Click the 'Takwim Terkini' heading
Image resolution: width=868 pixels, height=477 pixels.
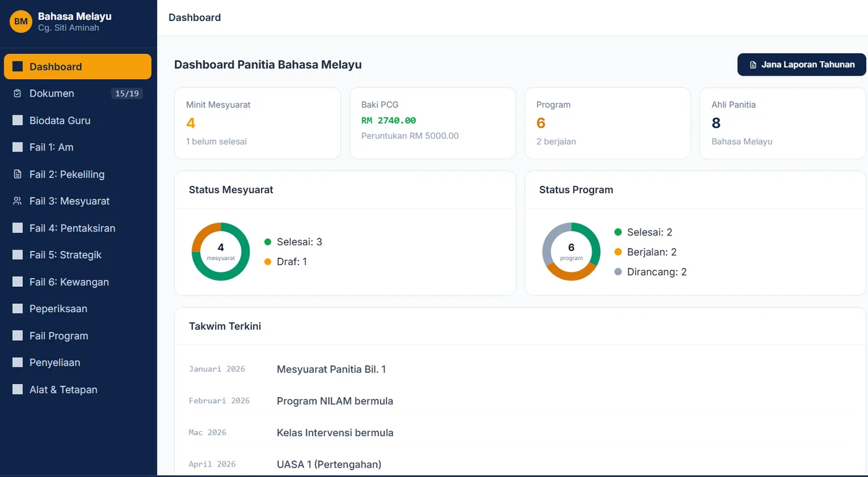coord(225,326)
